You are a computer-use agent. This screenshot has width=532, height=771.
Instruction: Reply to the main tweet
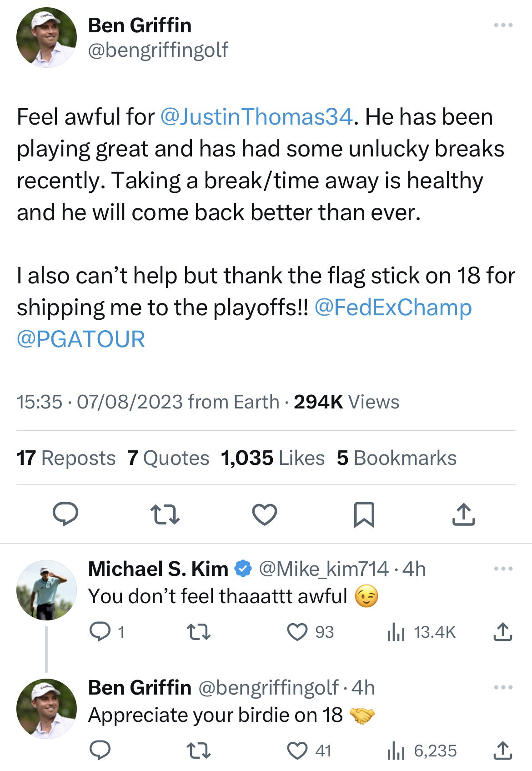[x=65, y=515]
